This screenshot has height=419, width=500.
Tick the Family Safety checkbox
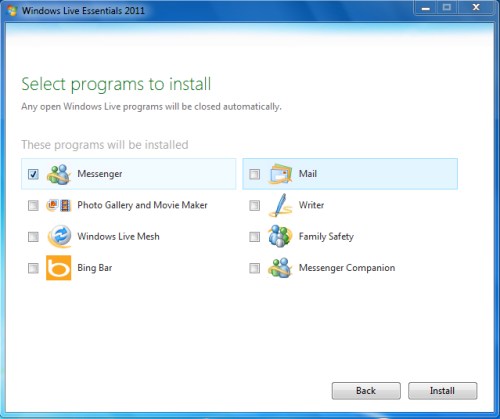255,237
